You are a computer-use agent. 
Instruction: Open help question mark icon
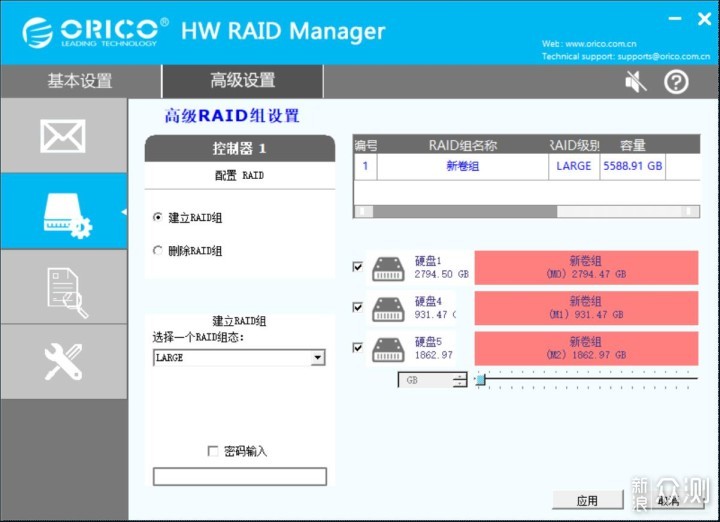676,82
